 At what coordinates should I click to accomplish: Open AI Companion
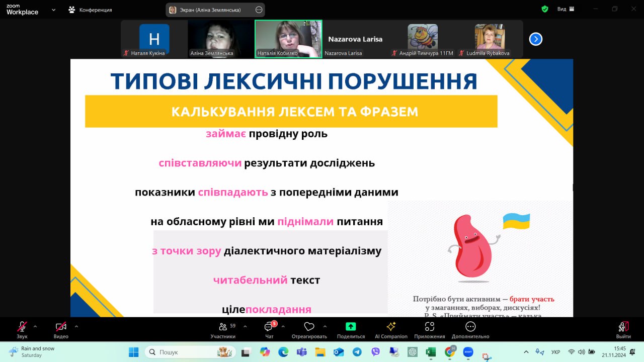(x=391, y=330)
